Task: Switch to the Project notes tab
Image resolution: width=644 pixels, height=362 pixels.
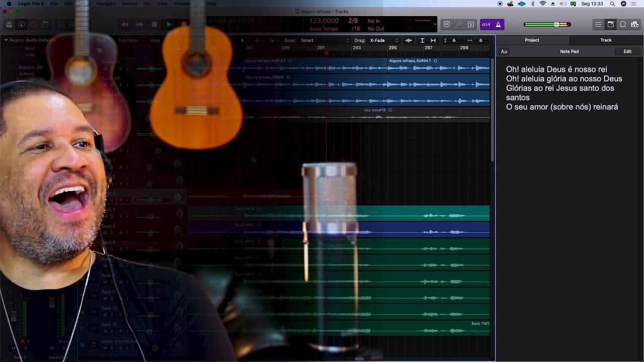Action: 532,40
